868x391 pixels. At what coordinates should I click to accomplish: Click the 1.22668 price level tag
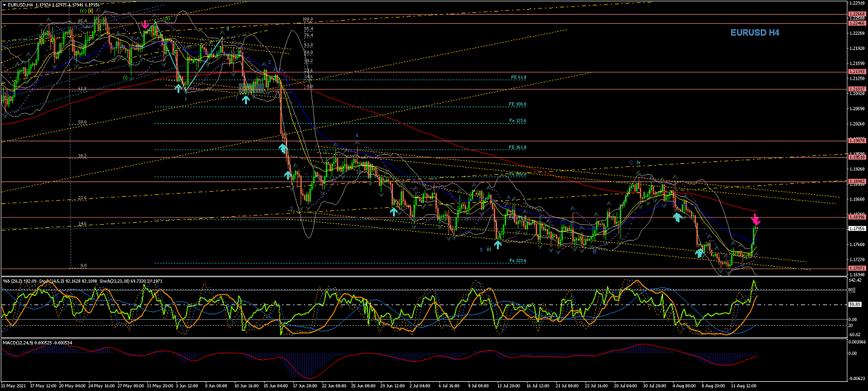(857, 14)
